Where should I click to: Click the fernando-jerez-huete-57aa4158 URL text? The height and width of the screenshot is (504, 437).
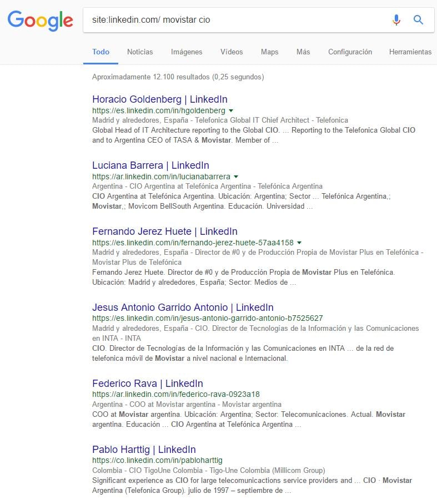pos(193,243)
